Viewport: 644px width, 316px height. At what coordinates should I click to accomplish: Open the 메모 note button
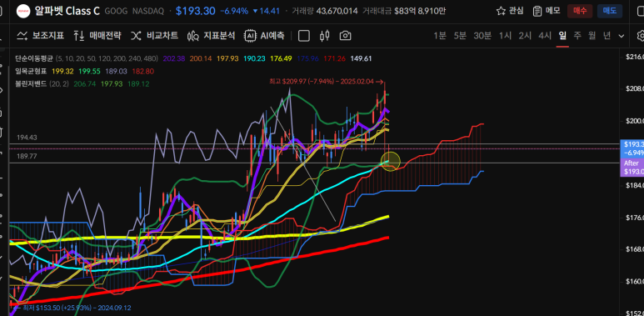click(547, 11)
